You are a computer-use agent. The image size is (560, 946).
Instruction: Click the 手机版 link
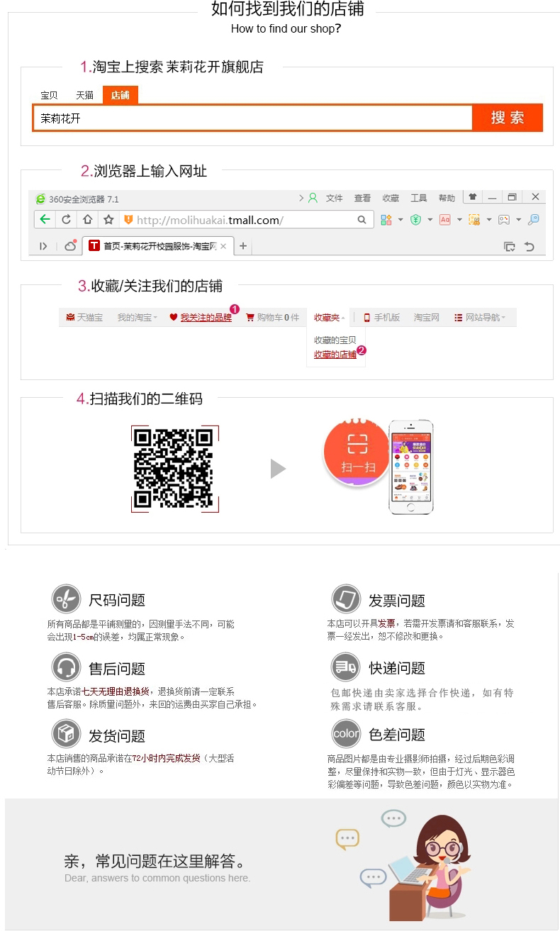387,318
